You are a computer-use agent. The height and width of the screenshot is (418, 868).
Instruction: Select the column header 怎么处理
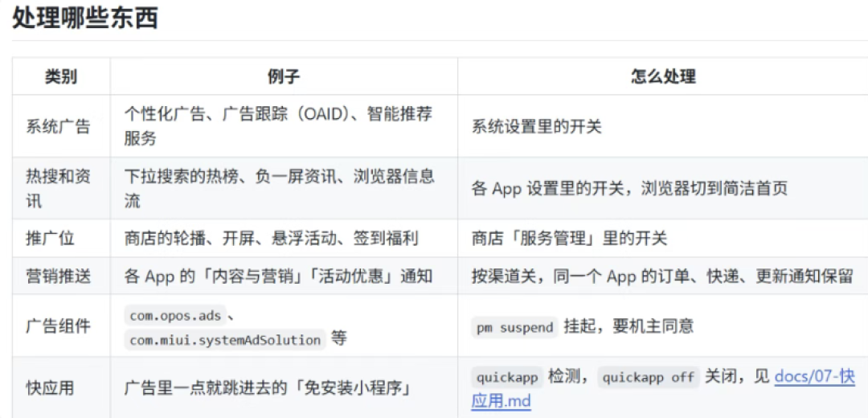(663, 76)
